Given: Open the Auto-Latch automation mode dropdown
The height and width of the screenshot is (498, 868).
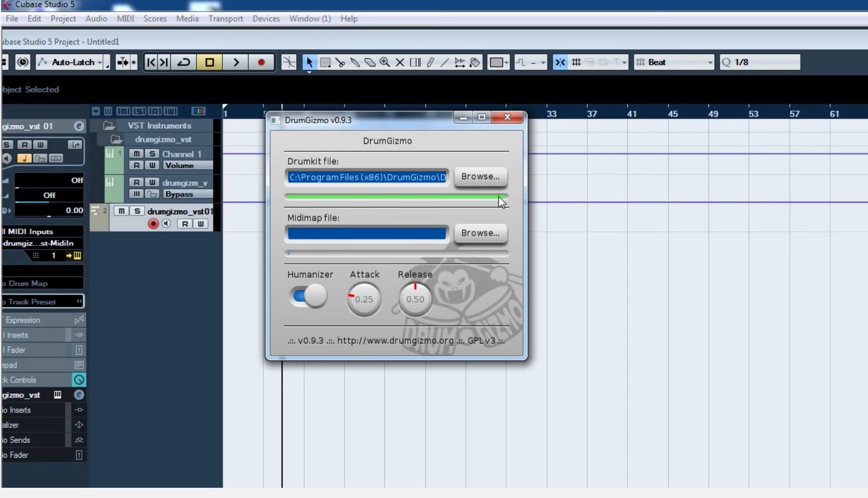Looking at the screenshot, I should point(73,62).
